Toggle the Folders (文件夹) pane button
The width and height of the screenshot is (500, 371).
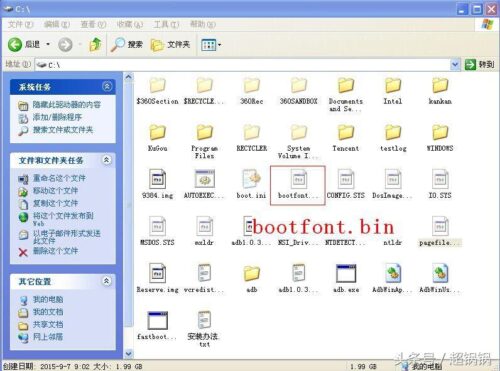pos(170,45)
